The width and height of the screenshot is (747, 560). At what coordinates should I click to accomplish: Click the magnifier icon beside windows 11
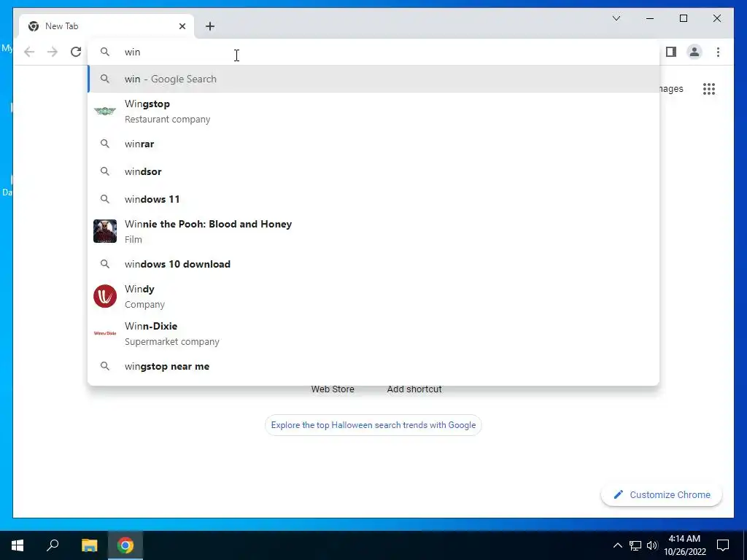tap(105, 199)
